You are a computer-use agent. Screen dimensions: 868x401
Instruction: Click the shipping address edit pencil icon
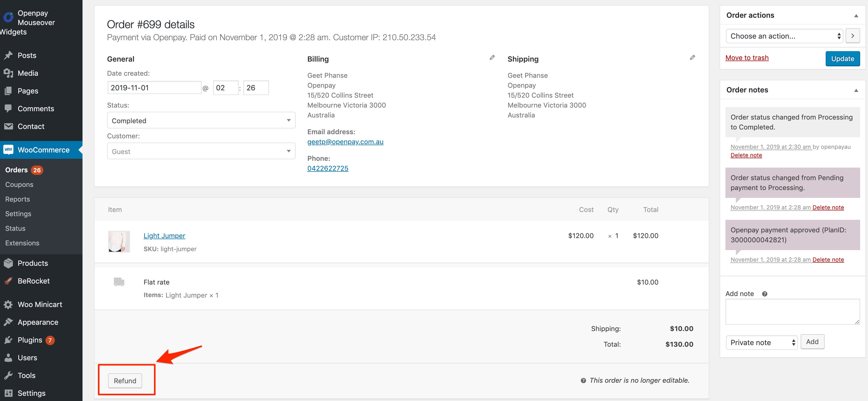click(692, 58)
